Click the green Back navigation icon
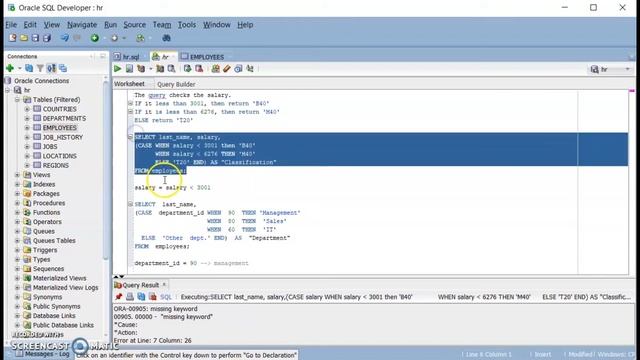The width and height of the screenshot is (640, 360). tap(95, 38)
